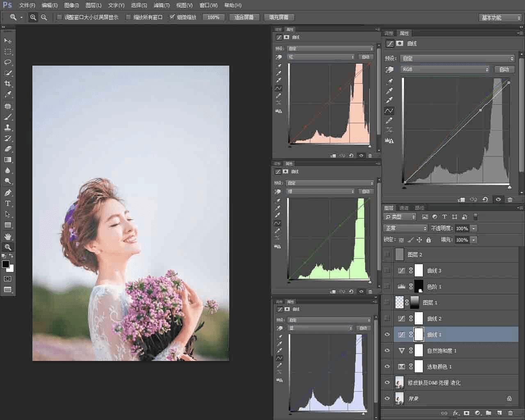
Task: Switch to the 通道 tab
Action: 404,208
